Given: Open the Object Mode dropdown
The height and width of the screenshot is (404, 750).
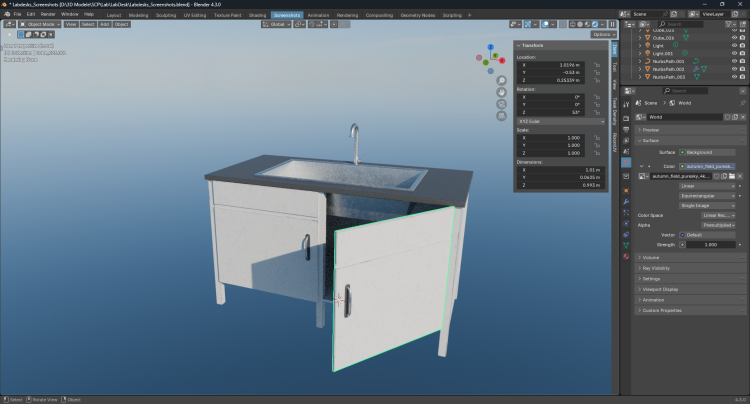Looking at the screenshot, I should pyautogui.click(x=40, y=24).
